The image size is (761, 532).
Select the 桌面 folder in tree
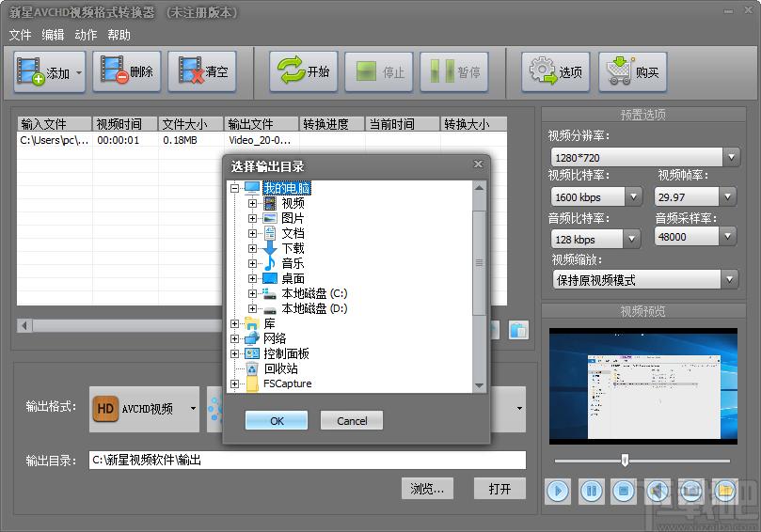pos(293,278)
